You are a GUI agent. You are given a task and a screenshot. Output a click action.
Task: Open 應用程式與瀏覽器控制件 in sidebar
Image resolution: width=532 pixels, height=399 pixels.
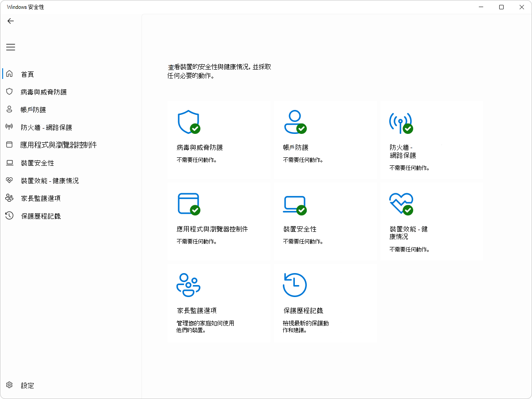[59, 145]
